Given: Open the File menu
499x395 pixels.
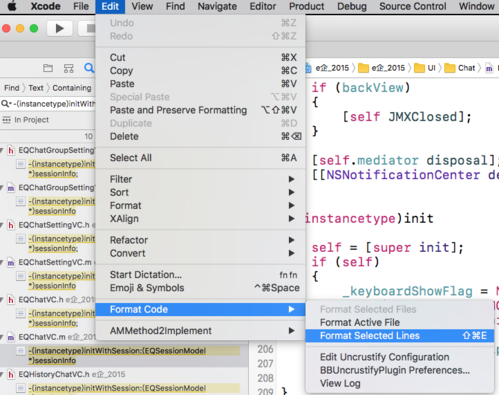Looking at the screenshot, I should click(x=81, y=6).
